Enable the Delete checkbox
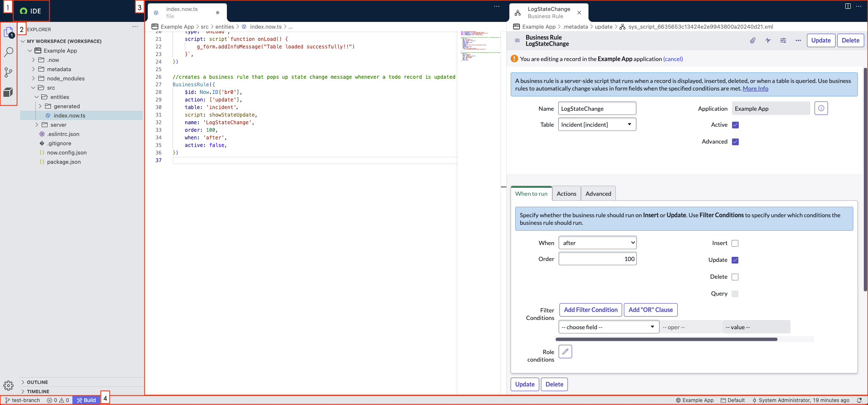The width and height of the screenshot is (868, 405). [x=735, y=277]
